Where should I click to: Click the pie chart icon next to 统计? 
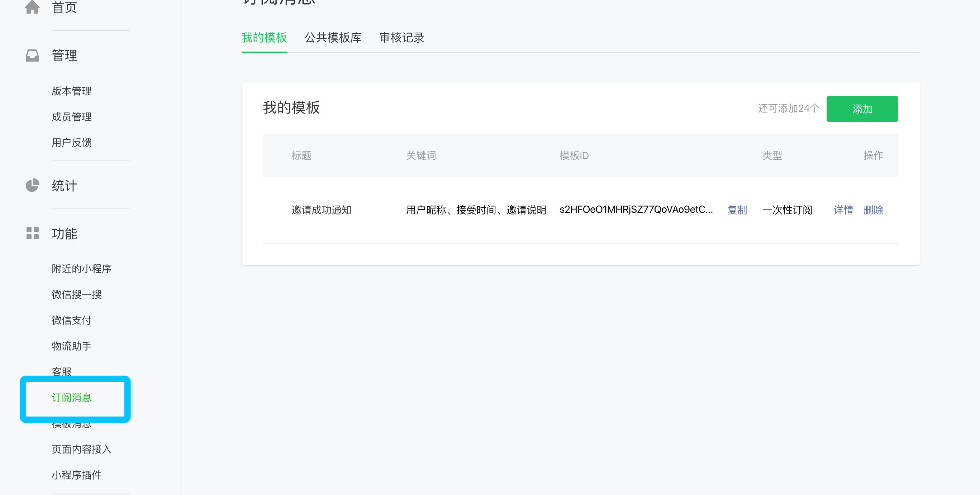pos(32,185)
